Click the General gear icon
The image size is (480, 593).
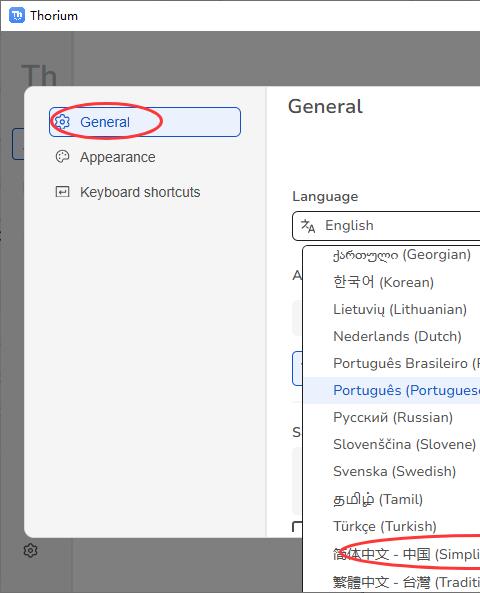[62, 122]
